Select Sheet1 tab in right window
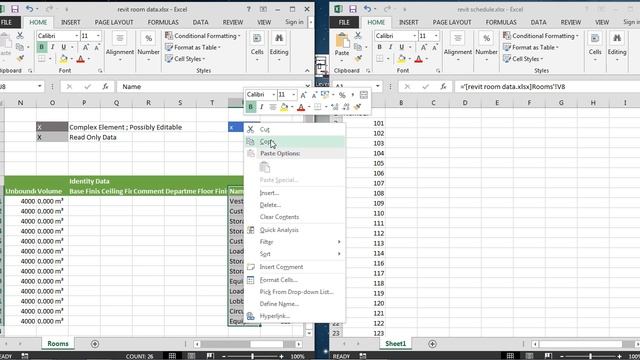The width and height of the screenshot is (640, 360). pyautogui.click(x=396, y=344)
